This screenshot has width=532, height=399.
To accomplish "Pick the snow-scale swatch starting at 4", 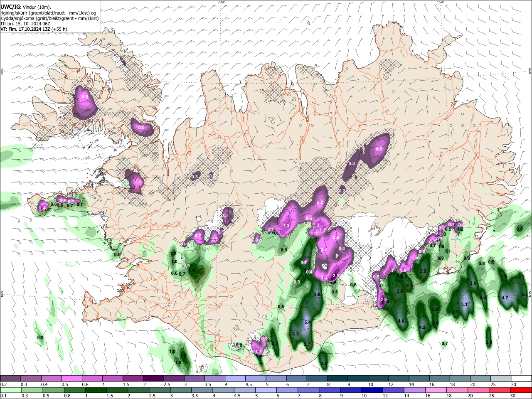I will (234, 378).
